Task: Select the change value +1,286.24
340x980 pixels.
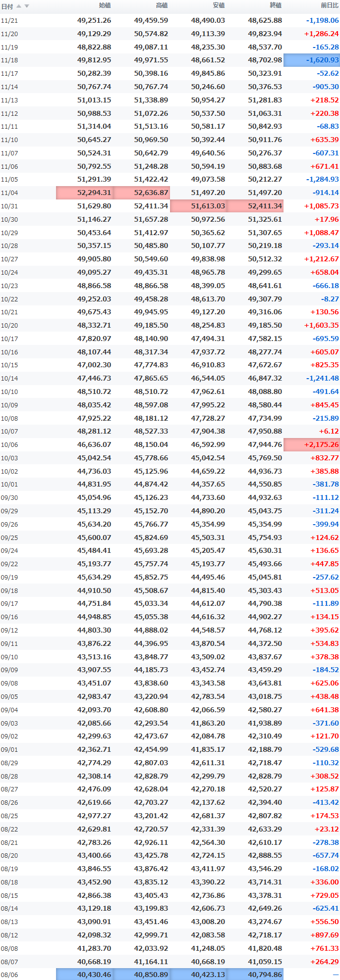Action: coord(321,34)
